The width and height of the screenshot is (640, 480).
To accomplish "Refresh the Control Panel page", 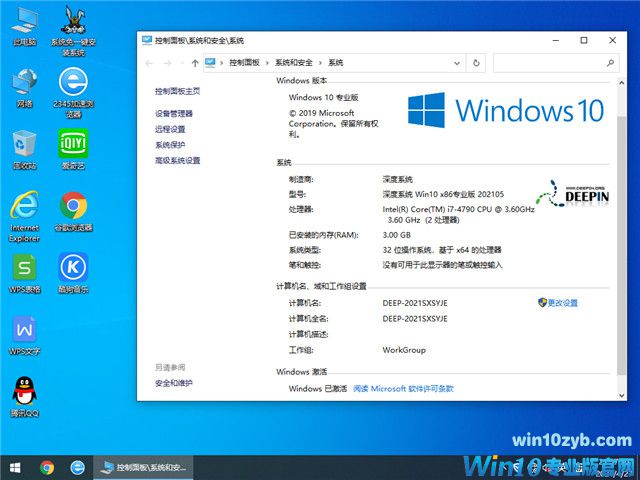I will tap(476, 63).
